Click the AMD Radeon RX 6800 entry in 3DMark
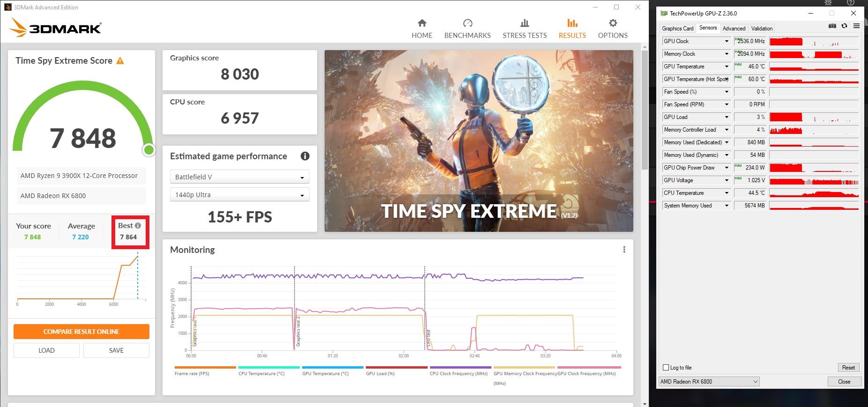The height and width of the screenshot is (407, 868). pos(81,196)
